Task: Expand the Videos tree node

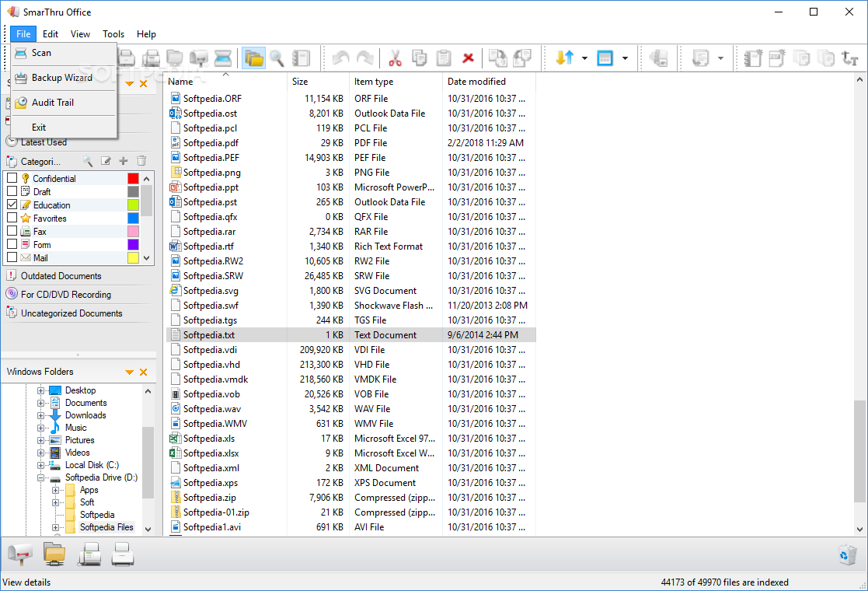Action: [40, 453]
